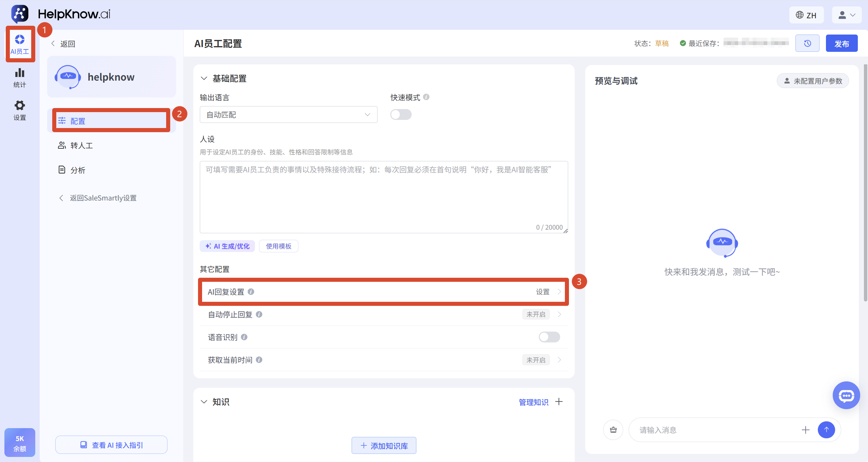Open the 统计 statistics sidebar icon
Viewport: 868px width, 462px height.
pos(20,78)
